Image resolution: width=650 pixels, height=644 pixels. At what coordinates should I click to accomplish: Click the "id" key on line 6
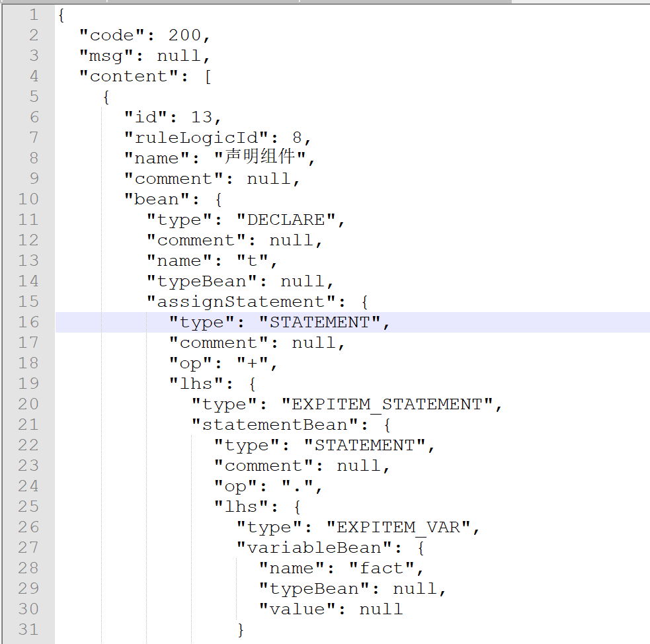(x=145, y=117)
